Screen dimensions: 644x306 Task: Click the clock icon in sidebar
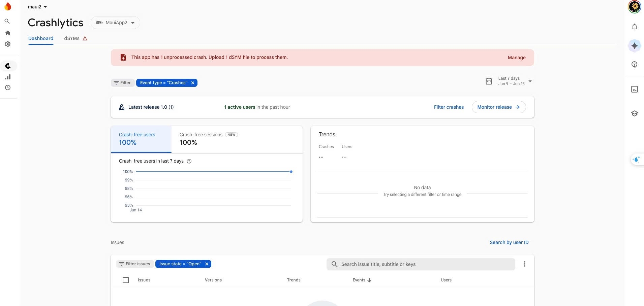[x=8, y=88]
